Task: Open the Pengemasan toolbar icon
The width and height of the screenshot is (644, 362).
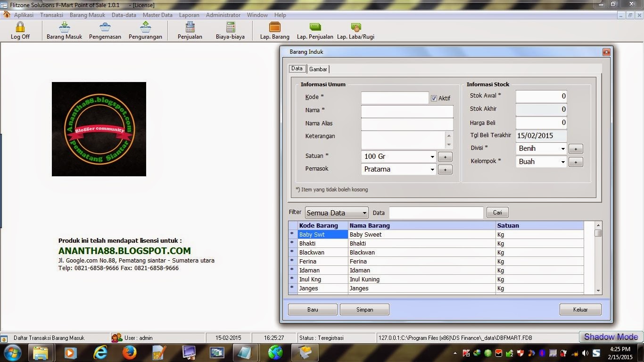Action: (x=105, y=31)
